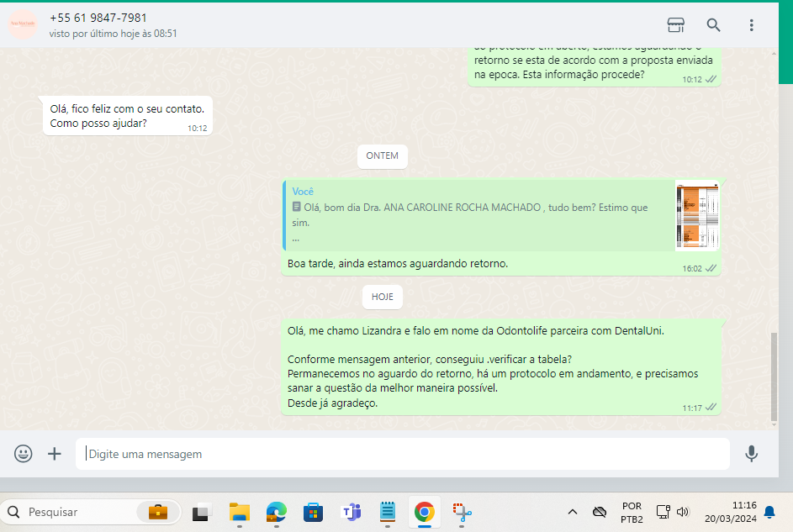Click the contact profile picture
The height and width of the screenshot is (532, 793).
click(23, 24)
